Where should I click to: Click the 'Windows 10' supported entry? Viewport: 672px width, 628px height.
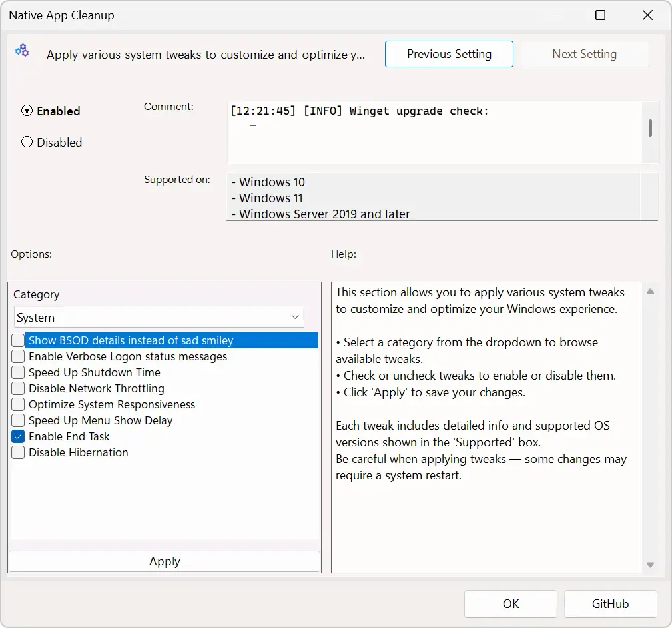[x=268, y=182]
